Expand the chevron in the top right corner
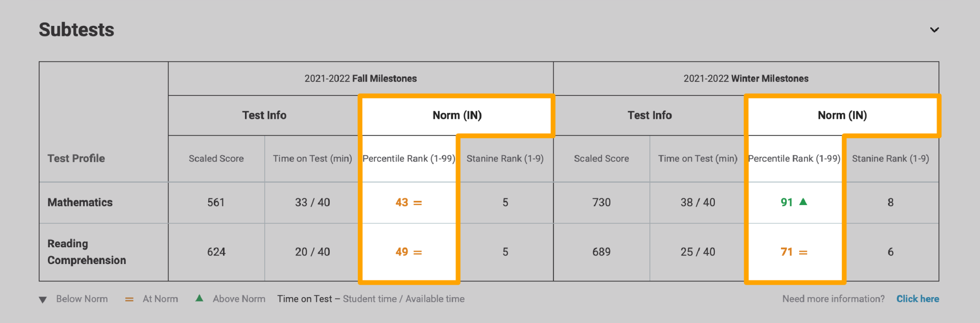 coord(934,30)
